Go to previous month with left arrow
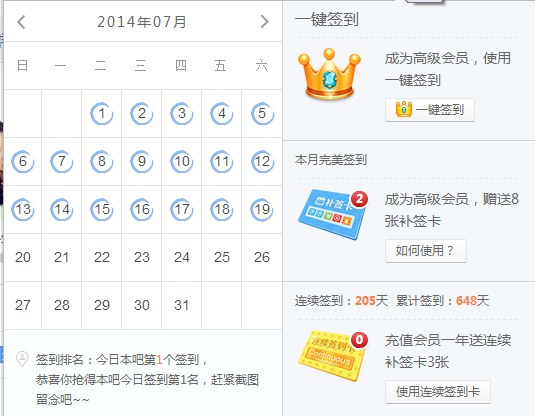Image resolution: width=535 pixels, height=416 pixels. click(21, 22)
